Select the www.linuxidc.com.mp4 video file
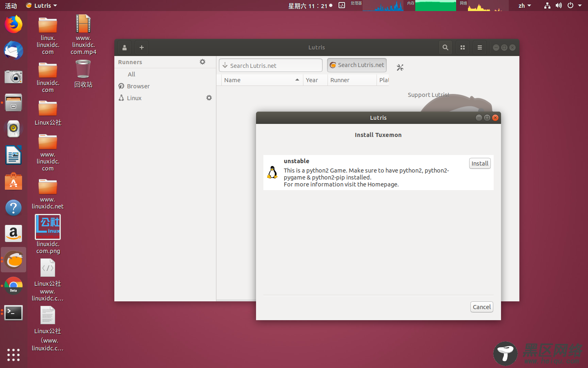The image size is (588, 368). pyautogui.click(x=83, y=34)
